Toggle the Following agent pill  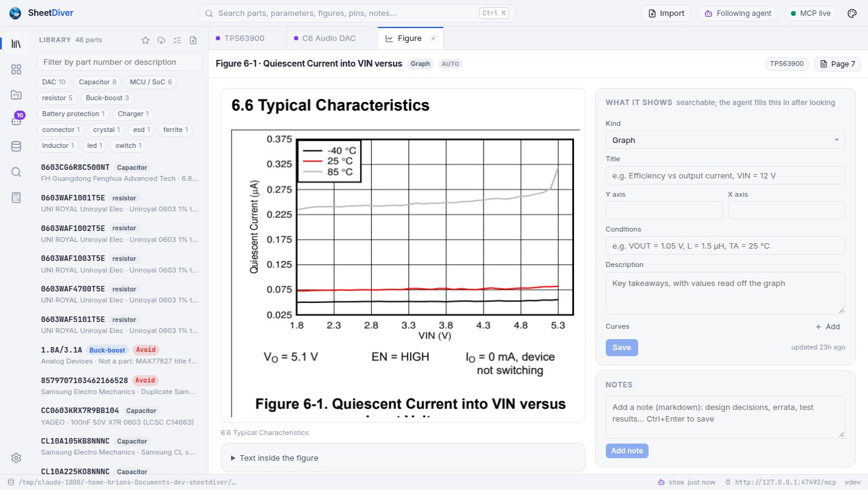tap(737, 13)
